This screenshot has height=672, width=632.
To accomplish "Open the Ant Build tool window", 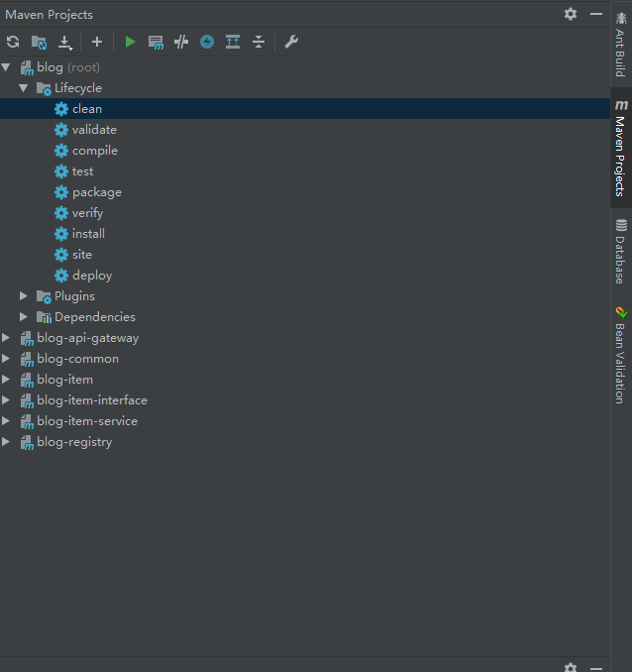I will pos(621,45).
